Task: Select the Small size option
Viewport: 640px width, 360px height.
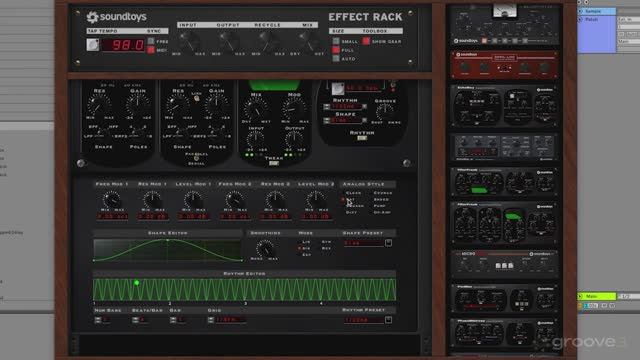Action: 336,41
